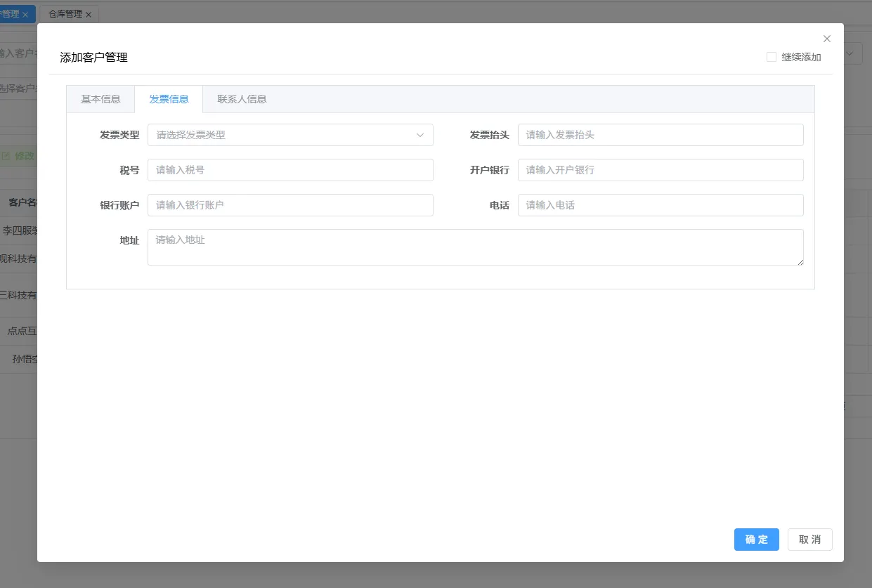Focus the 发票抬头 input field
The image size is (872, 588).
point(660,135)
